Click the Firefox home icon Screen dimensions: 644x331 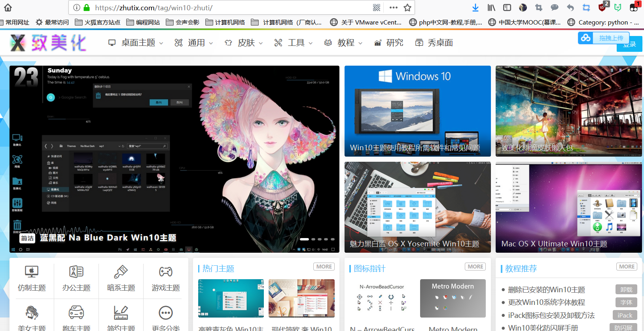[x=8, y=8]
